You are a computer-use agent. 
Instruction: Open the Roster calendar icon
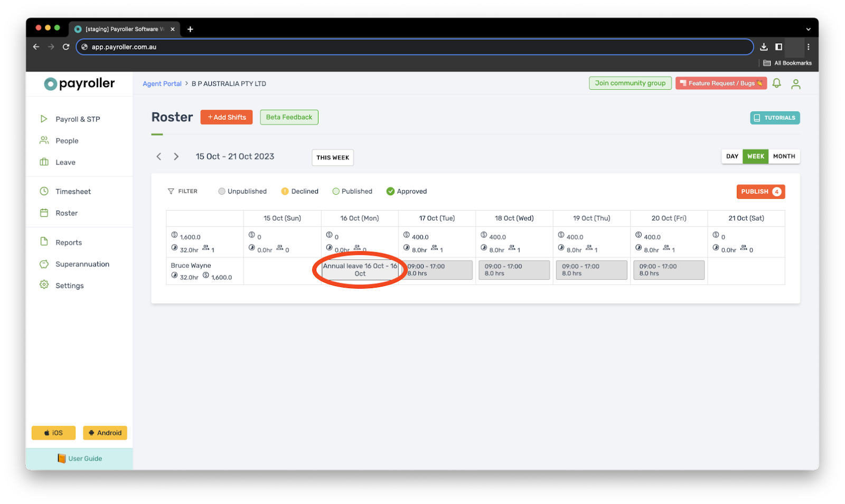[x=44, y=213]
